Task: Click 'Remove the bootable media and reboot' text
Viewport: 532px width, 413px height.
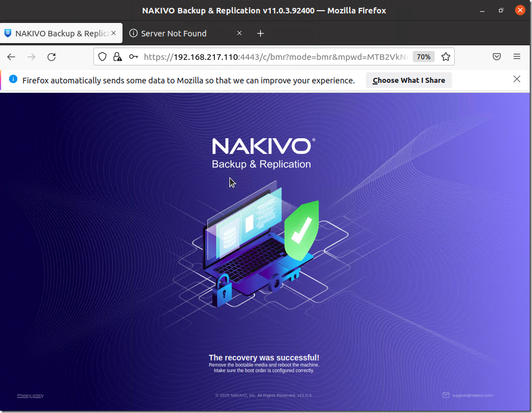Action: [x=264, y=365]
